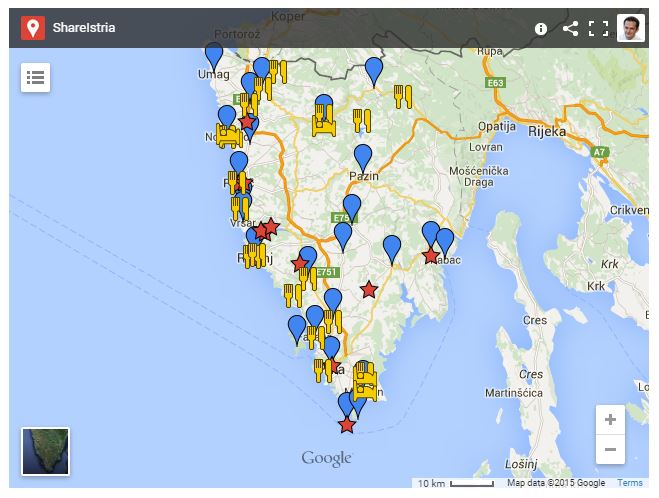
Task: Select the red star left of Labin
Action: [x=431, y=255]
